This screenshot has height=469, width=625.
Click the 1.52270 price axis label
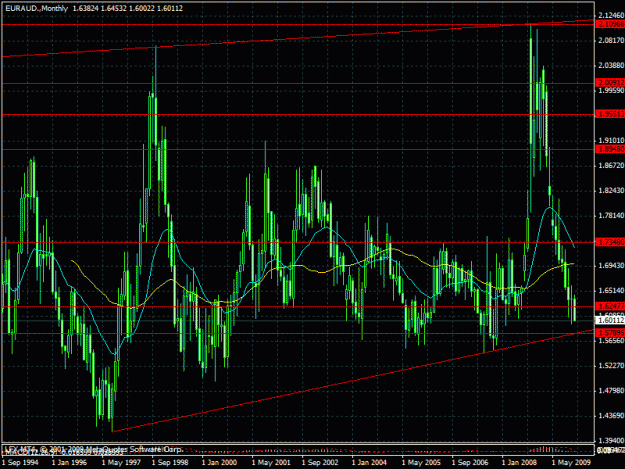point(611,365)
